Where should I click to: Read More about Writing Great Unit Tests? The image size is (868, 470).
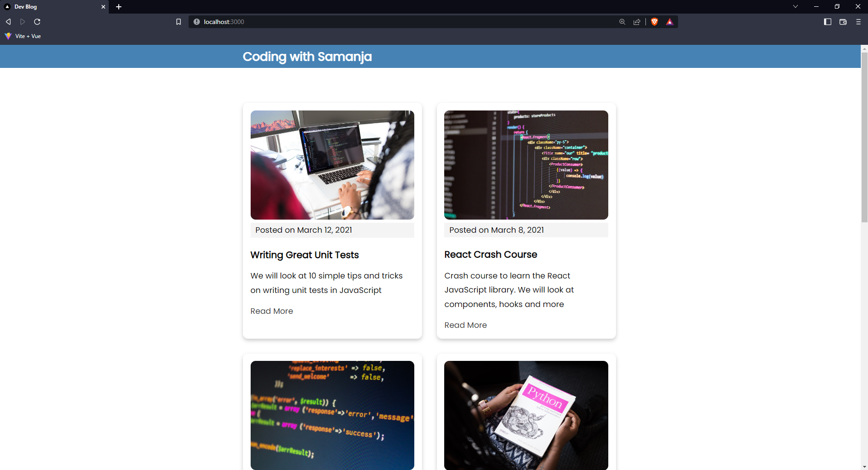271,311
